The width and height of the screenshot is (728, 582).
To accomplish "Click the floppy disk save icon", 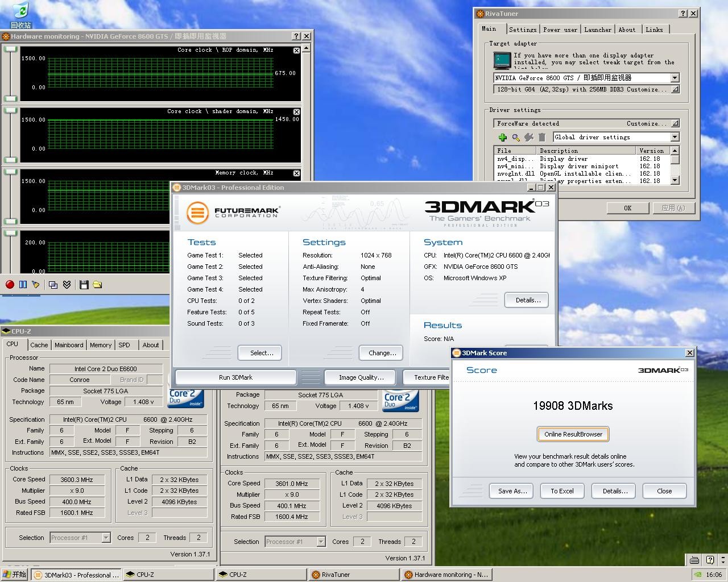I will (x=84, y=285).
